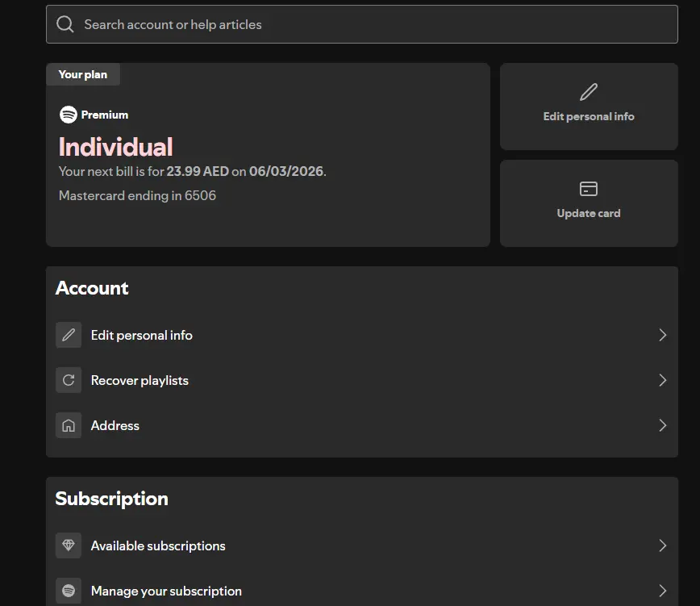700x606 pixels.
Task: Open the Available subscriptions chevron
Action: [663, 545]
